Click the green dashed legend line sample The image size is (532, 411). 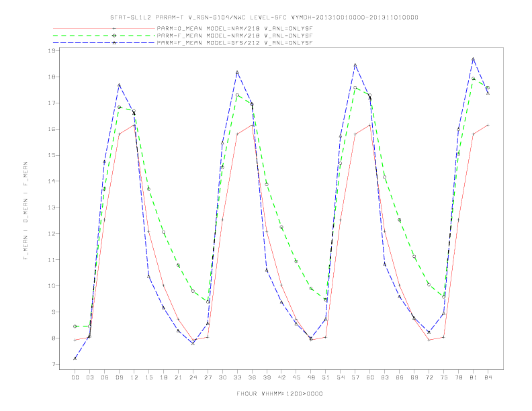[x=104, y=36]
